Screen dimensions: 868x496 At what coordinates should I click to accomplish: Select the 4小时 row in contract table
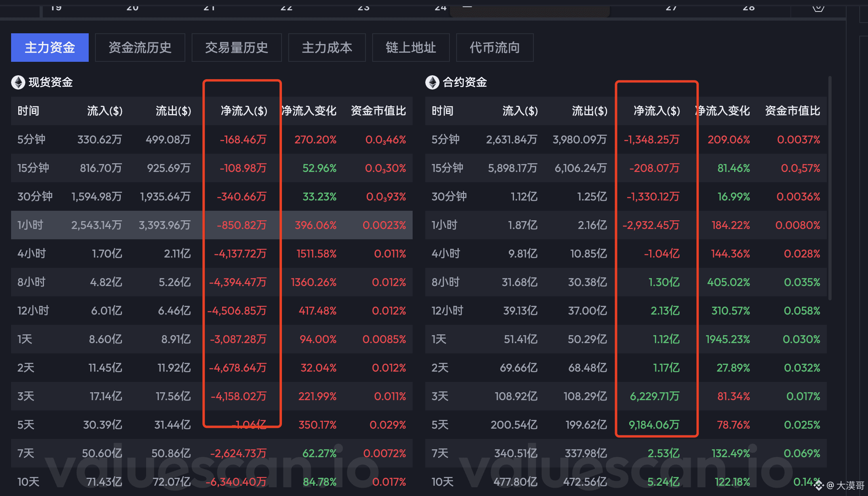[x=445, y=254]
